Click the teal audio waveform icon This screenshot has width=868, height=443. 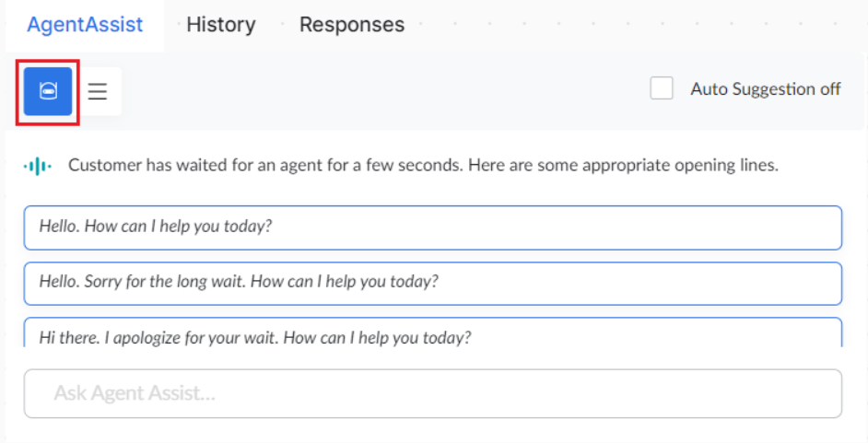(x=38, y=166)
